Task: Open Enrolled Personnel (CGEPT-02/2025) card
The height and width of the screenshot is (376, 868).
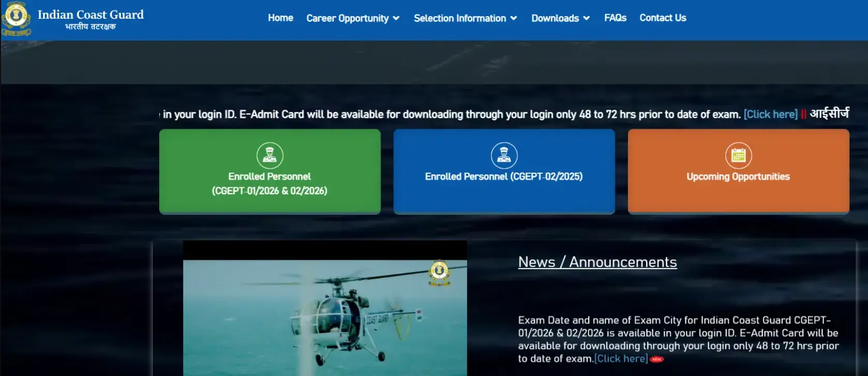Action: point(504,171)
